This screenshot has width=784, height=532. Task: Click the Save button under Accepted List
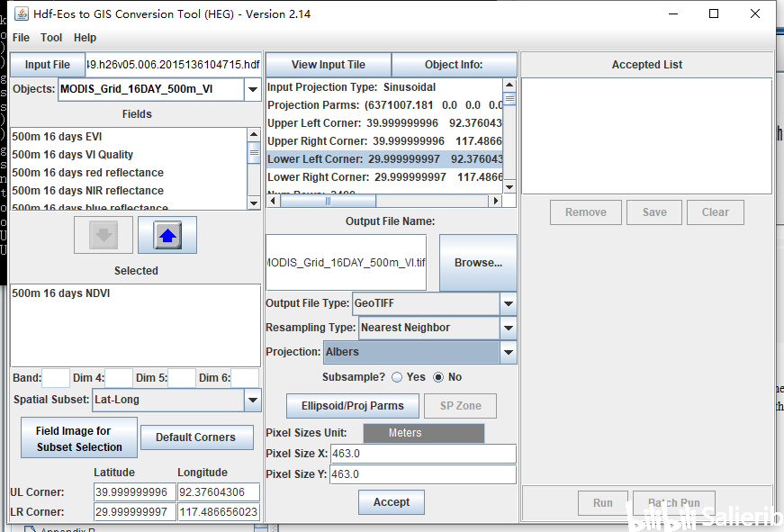point(654,212)
